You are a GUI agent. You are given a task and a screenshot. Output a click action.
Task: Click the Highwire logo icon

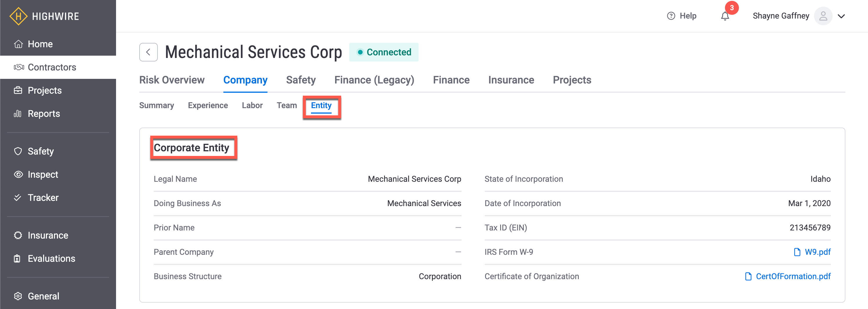pyautogui.click(x=18, y=16)
